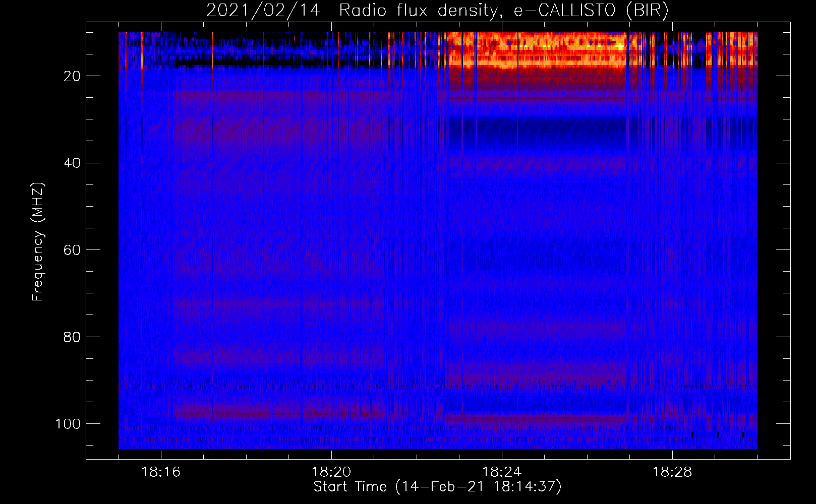
Task: Click the 18:28 time tick label
Action: 672,472
